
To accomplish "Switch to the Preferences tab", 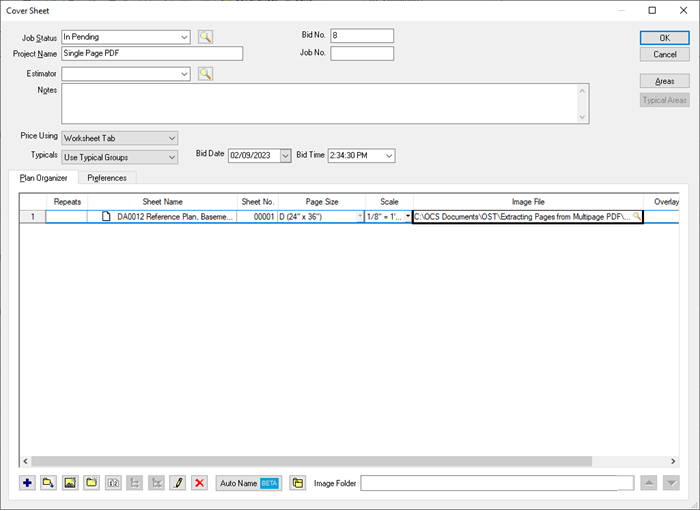I will coord(107,178).
